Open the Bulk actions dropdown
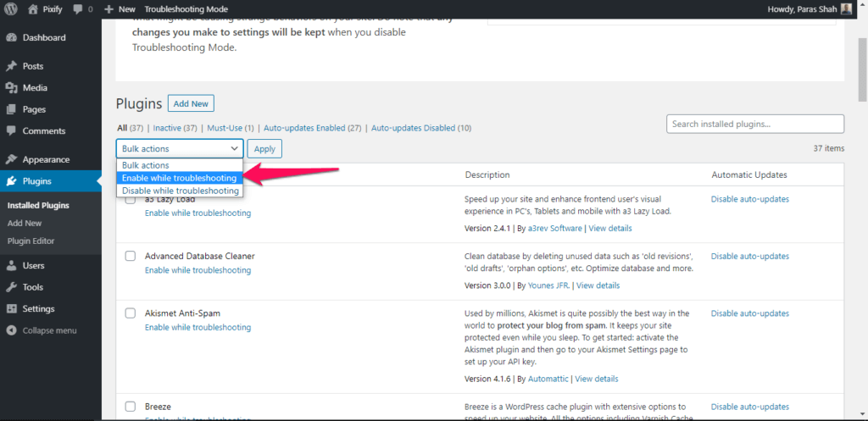868x421 pixels. point(180,149)
